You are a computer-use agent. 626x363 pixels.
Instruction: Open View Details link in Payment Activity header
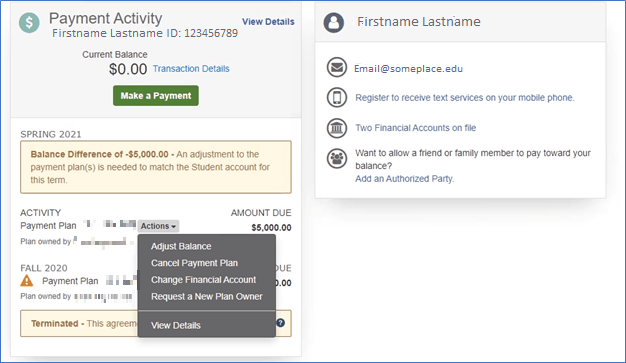tap(268, 22)
